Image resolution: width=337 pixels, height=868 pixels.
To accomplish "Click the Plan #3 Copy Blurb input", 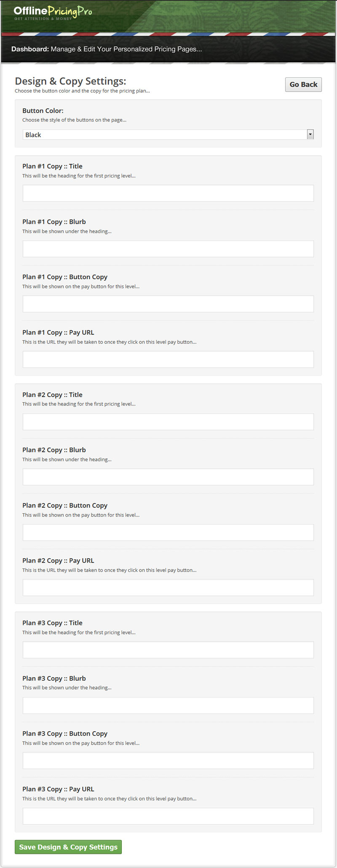I will click(x=168, y=705).
